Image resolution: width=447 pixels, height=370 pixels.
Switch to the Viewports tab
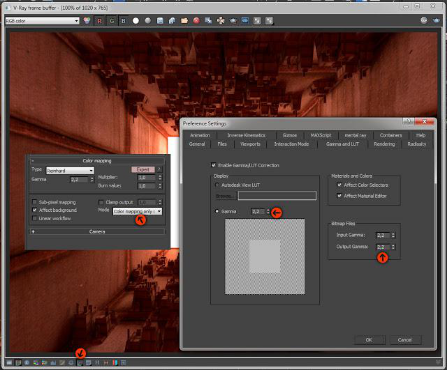(x=250, y=144)
